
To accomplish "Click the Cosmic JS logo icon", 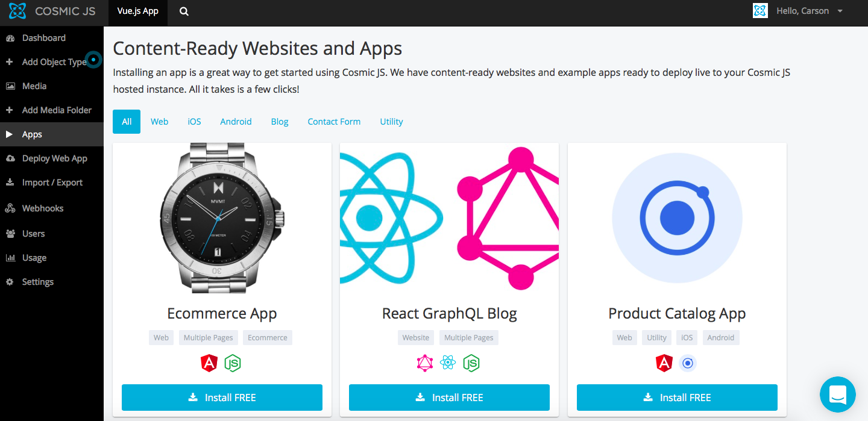I will [x=17, y=11].
